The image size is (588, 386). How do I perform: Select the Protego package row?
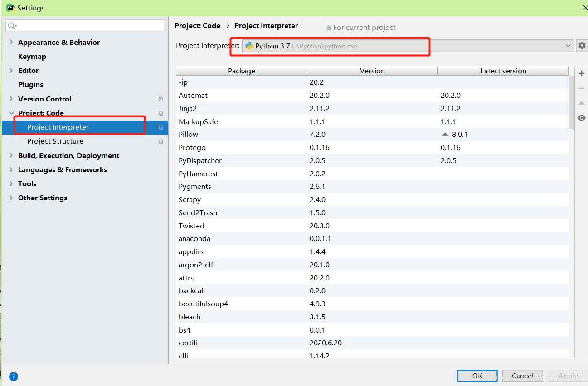[372, 148]
